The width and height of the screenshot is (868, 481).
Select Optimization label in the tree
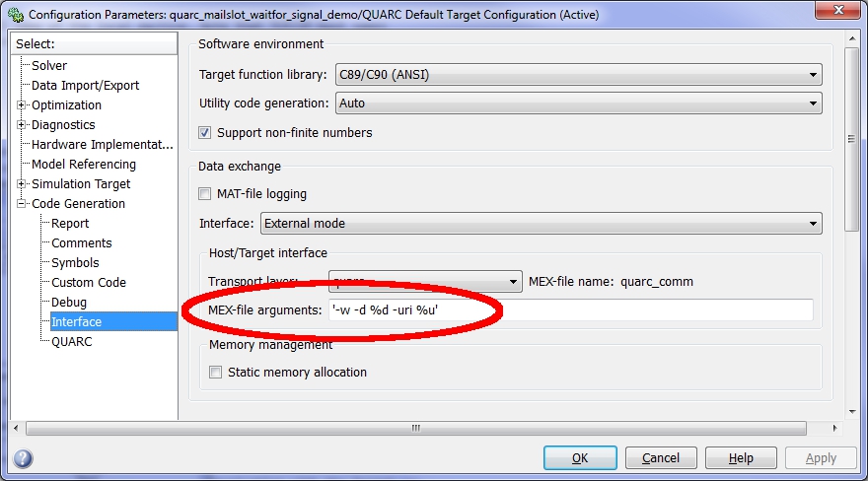point(66,105)
